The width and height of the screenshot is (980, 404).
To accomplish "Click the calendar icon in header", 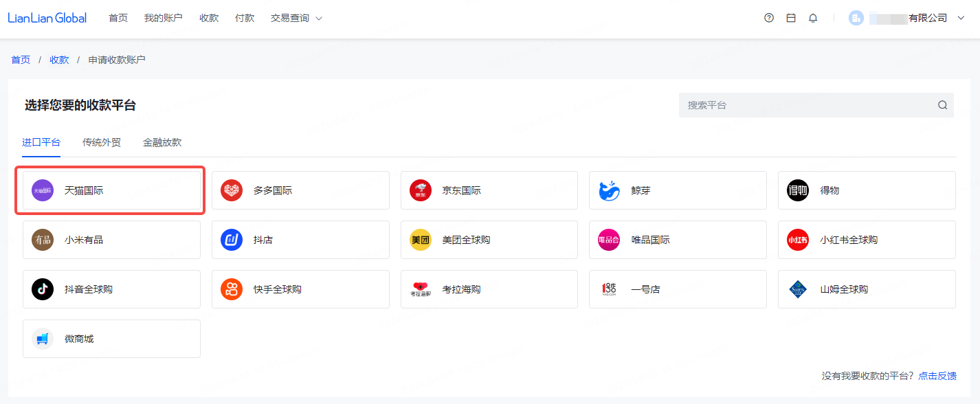I will click(791, 18).
